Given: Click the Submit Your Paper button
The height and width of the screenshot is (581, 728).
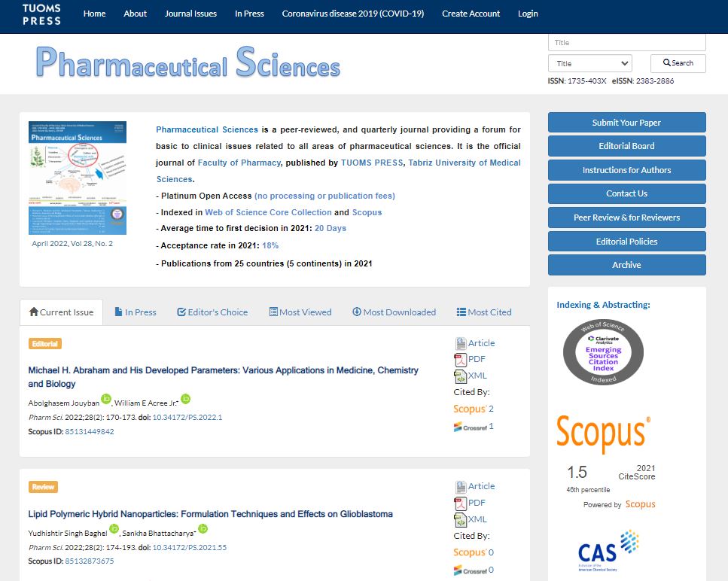Looking at the screenshot, I should click(x=626, y=123).
